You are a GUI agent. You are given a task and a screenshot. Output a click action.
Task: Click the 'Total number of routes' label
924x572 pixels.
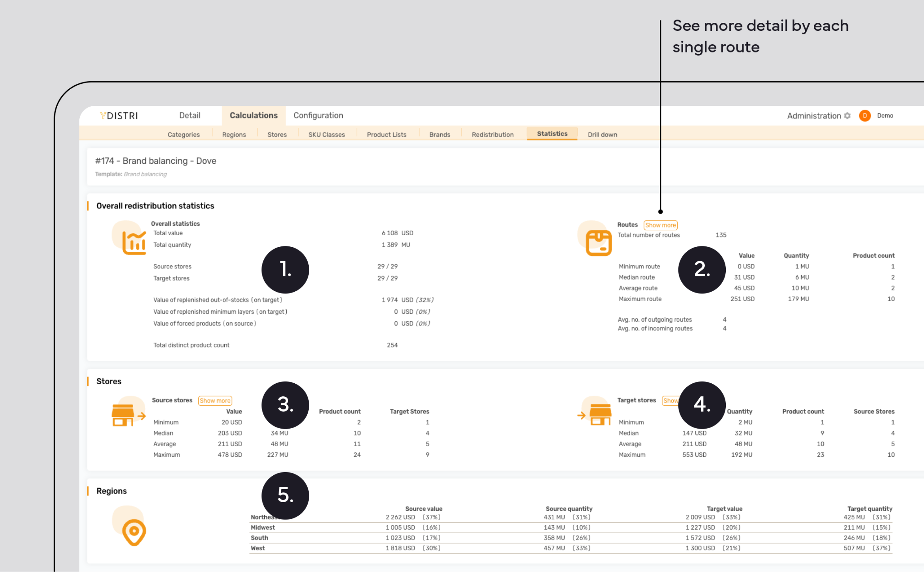[649, 235]
